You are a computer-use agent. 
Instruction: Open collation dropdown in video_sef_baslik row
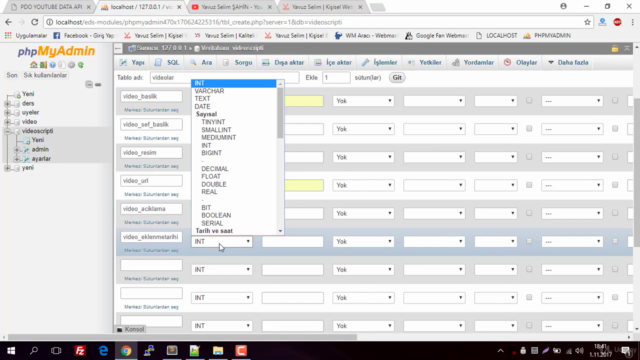434,129
